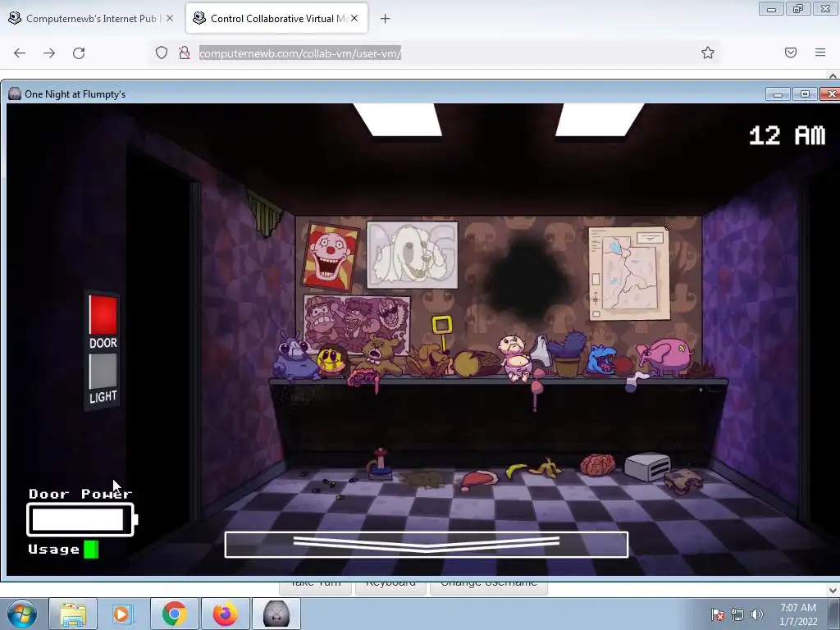Open the Windows Start menu

tap(22, 614)
